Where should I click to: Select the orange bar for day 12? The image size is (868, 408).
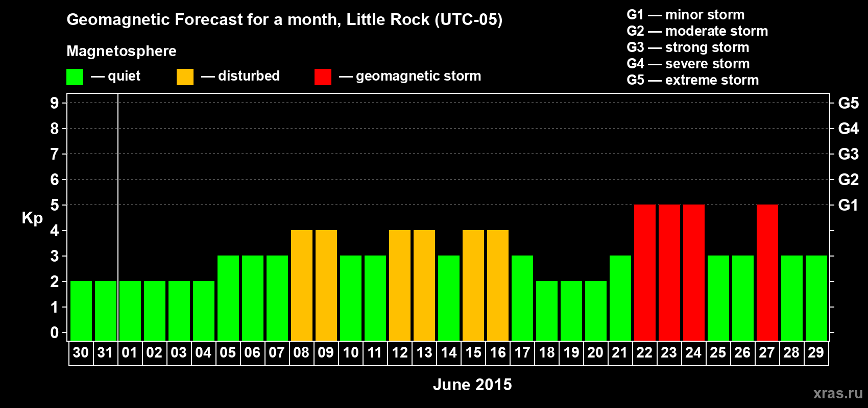400,285
